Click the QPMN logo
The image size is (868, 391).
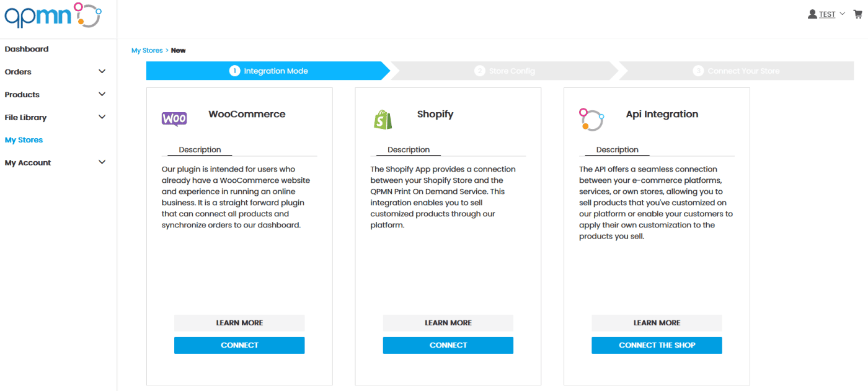[53, 15]
